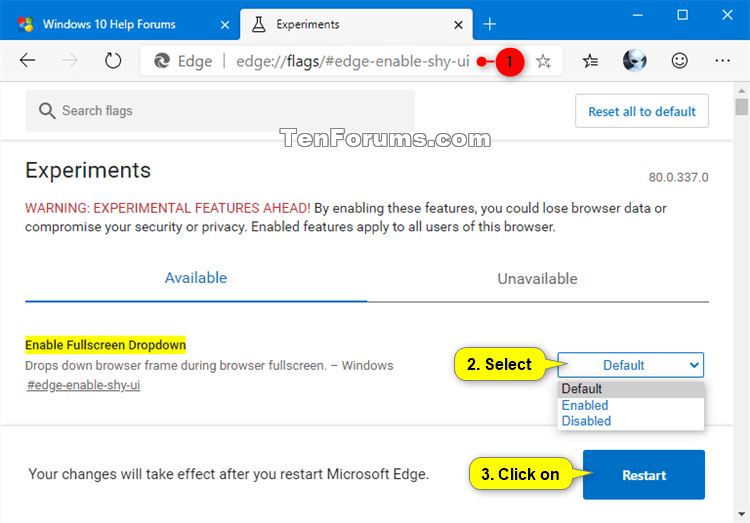Click Reset all to default
The height and width of the screenshot is (523, 750).
click(x=642, y=111)
